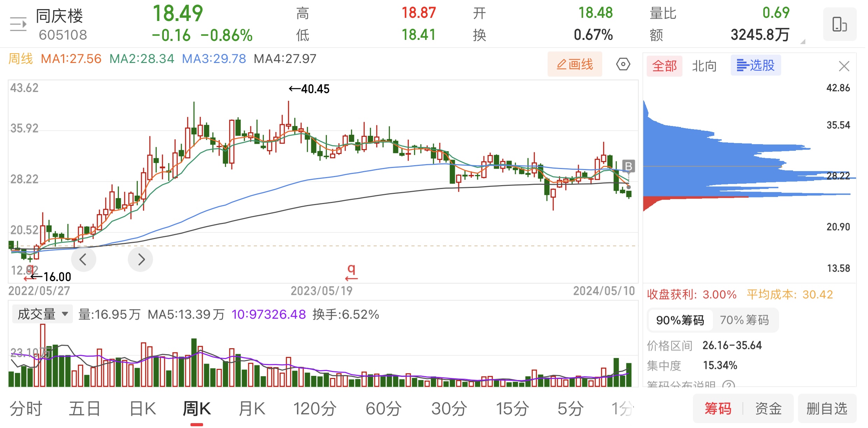Expand quote details corner triangle
The width and height of the screenshot is (868, 428).
(x=803, y=42)
